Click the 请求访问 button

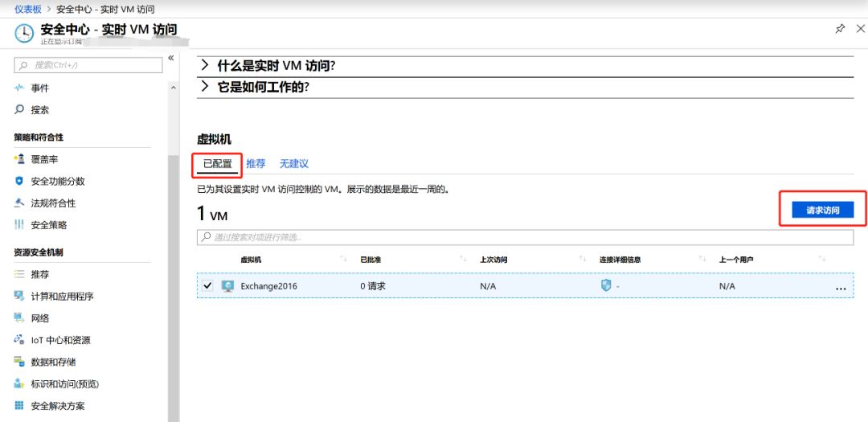coord(822,210)
